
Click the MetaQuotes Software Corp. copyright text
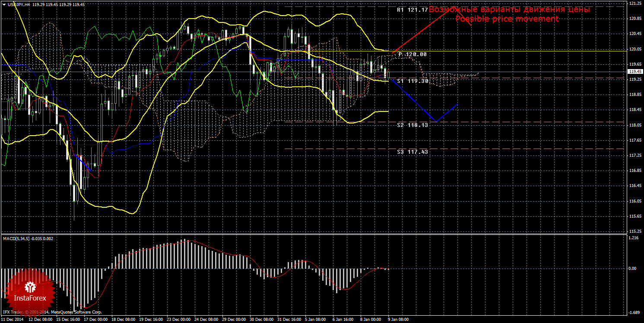click(76, 312)
